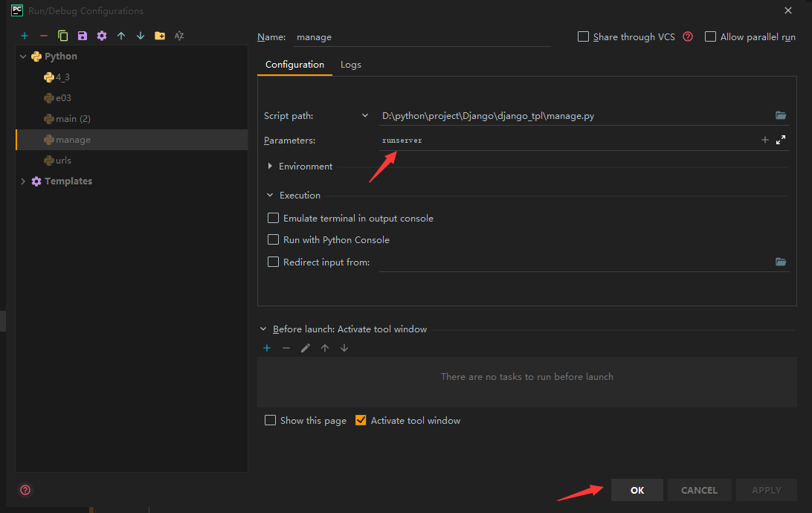Move configuration down in the list toolbar

coord(141,36)
